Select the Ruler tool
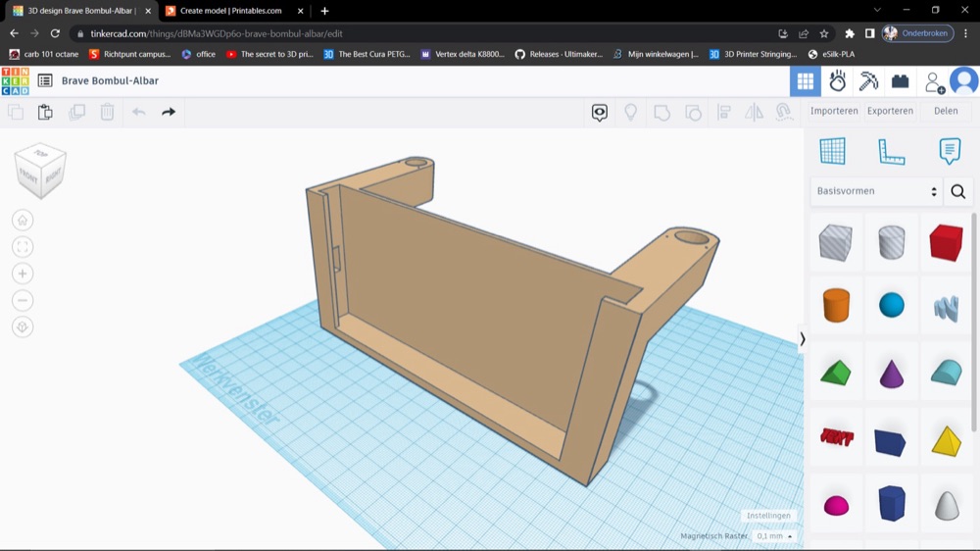Image resolution: width=980 pixels, height=551 pixels. (891, 151)
